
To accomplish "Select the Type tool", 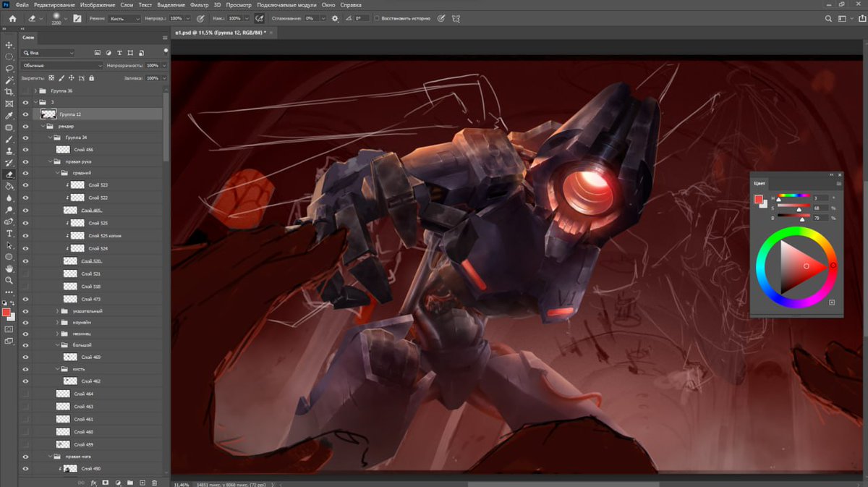I will coord(9,234).
